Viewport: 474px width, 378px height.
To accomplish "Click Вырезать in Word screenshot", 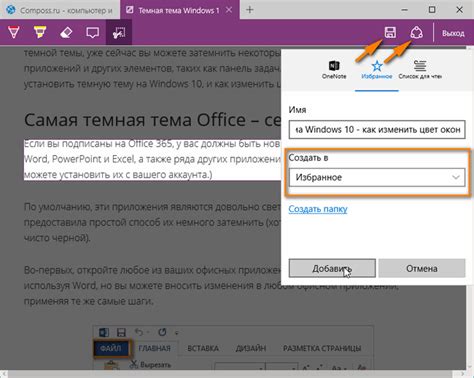I will (x=150, y=365).
